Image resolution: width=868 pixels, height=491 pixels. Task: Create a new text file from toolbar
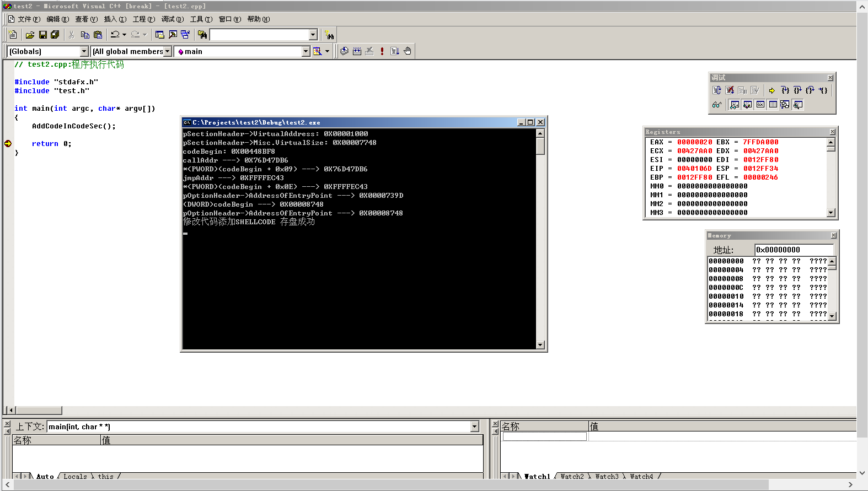[13, 35]
